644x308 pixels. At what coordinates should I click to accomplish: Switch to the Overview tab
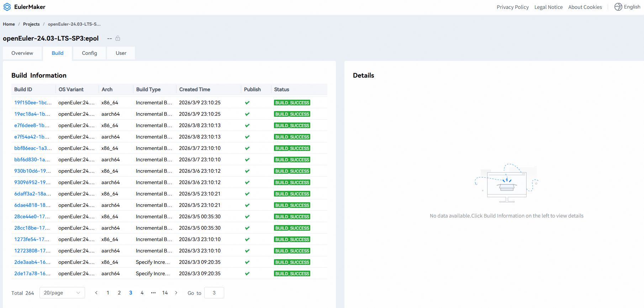point(22,53)
